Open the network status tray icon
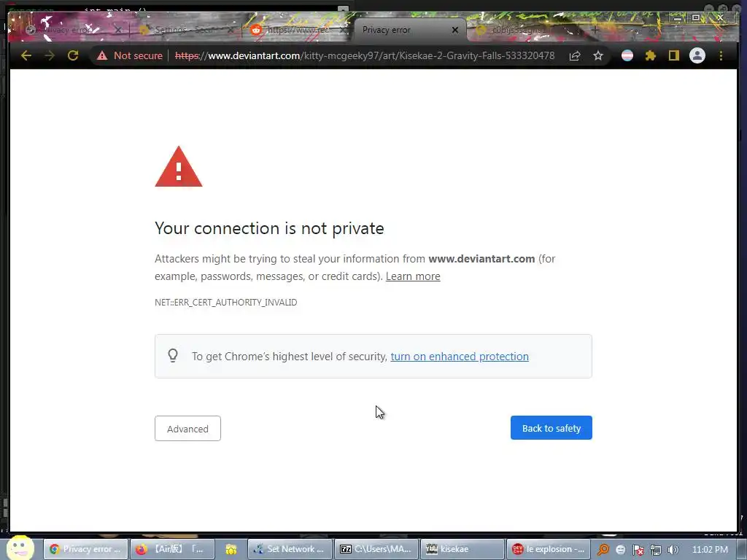747x560 pixels. 656,550
